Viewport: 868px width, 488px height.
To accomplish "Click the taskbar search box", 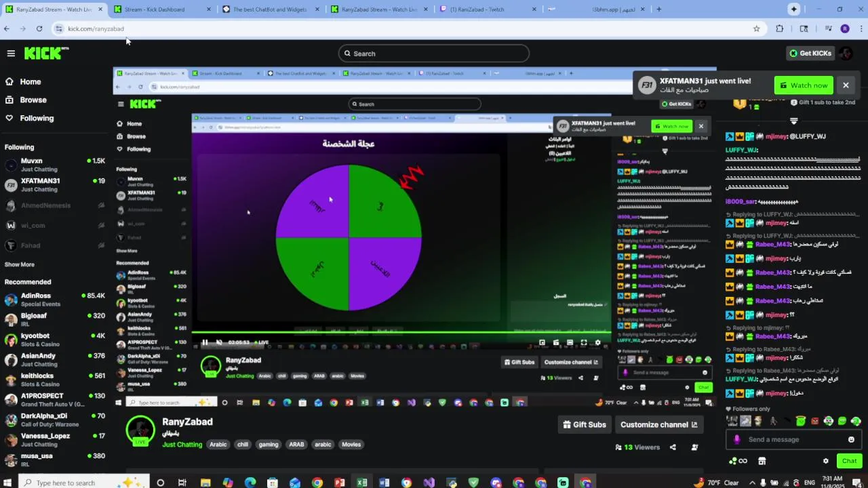I will point(83,483).
